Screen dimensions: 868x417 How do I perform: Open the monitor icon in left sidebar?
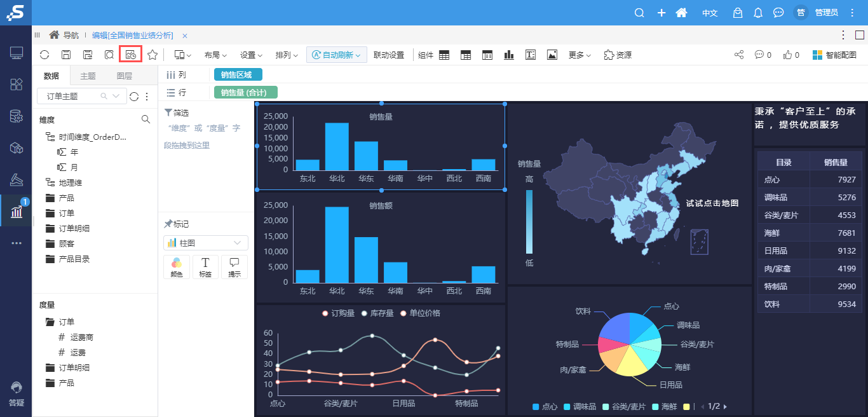click(16, 53)
